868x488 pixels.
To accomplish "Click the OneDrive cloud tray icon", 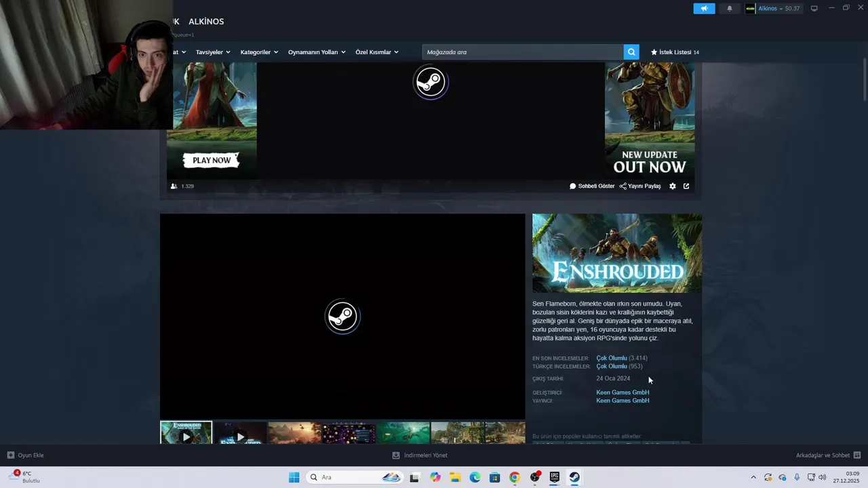I will pyautogui.click(x=782, y=477).
